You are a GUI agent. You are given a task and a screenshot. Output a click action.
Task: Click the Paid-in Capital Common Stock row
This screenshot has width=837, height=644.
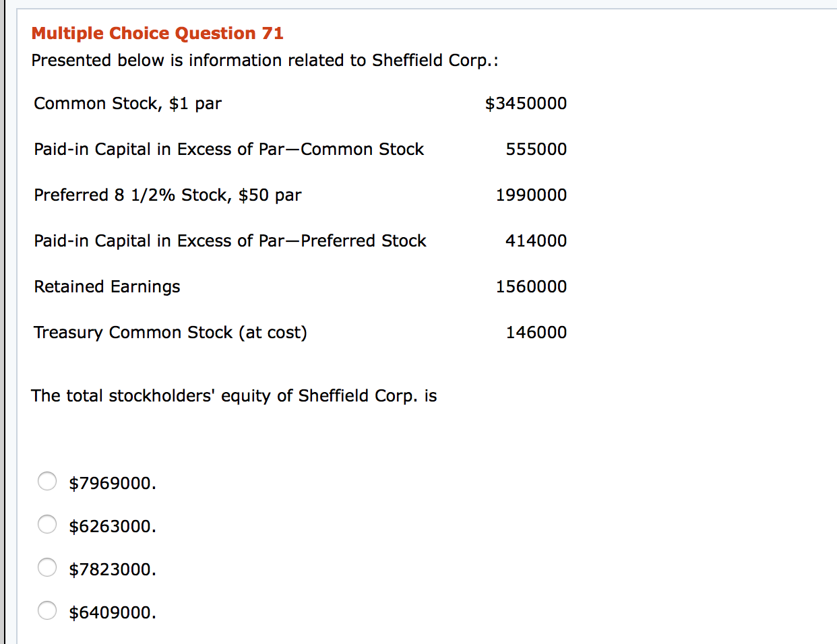tap(229, 149)
